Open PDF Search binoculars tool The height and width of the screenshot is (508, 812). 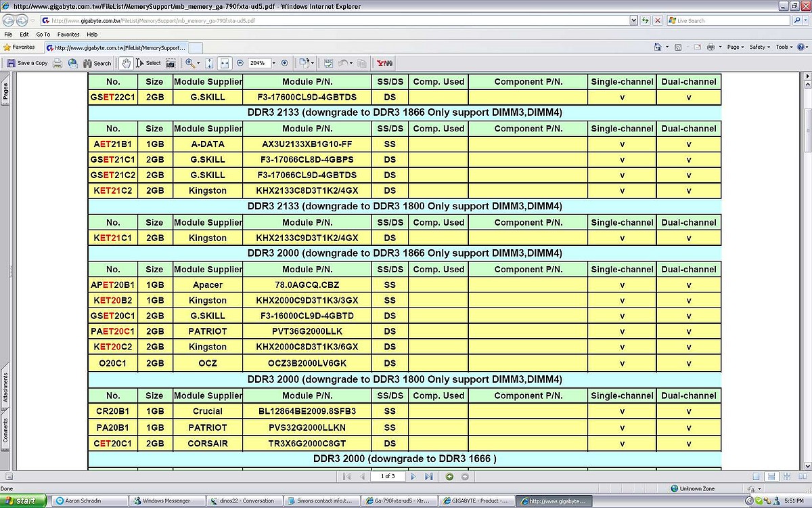(x=97, y=63)
